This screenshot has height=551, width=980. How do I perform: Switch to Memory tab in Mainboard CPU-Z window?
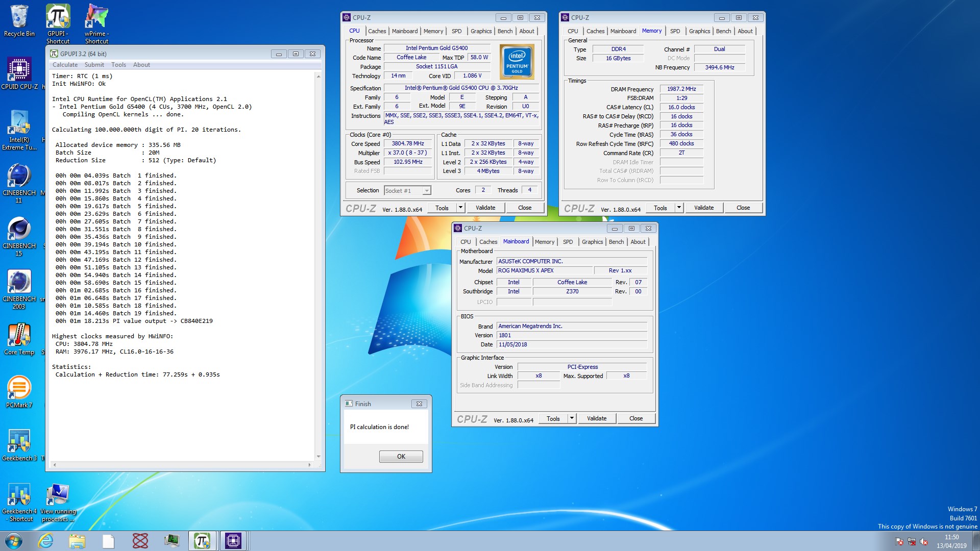click(545, 242)
